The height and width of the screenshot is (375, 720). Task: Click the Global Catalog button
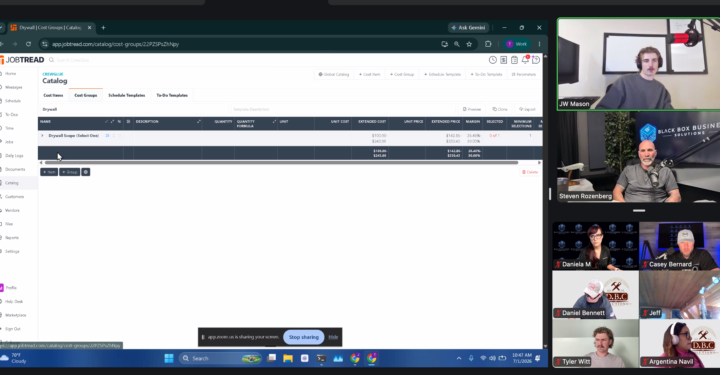pyautogui.click(x=334, y=74)
